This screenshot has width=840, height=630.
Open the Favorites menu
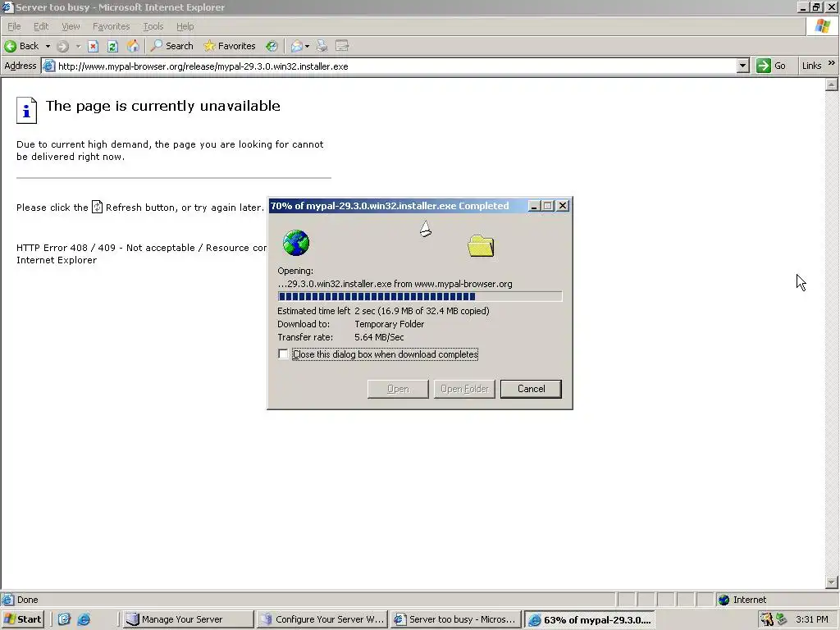coord(111,26)
